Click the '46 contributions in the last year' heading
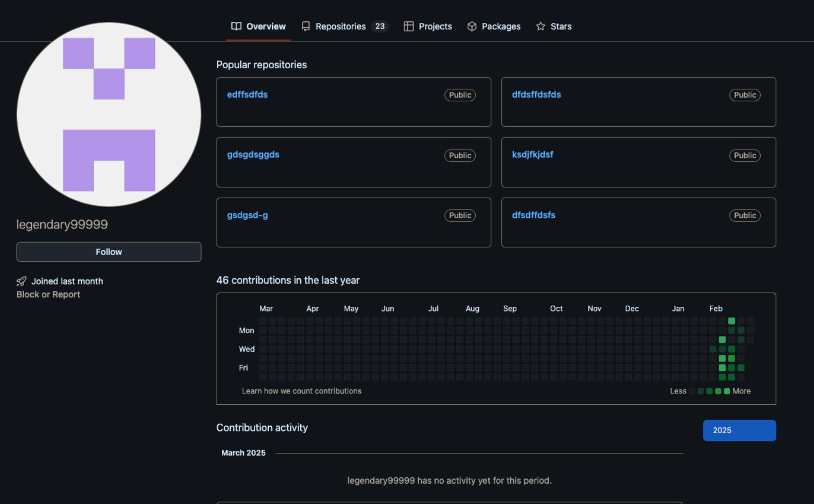 [288, 280]
